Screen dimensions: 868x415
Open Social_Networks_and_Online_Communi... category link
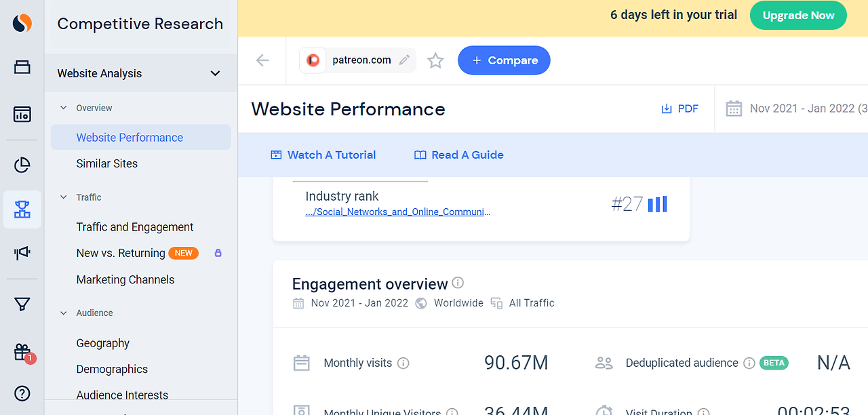click(x=397, y=212)
